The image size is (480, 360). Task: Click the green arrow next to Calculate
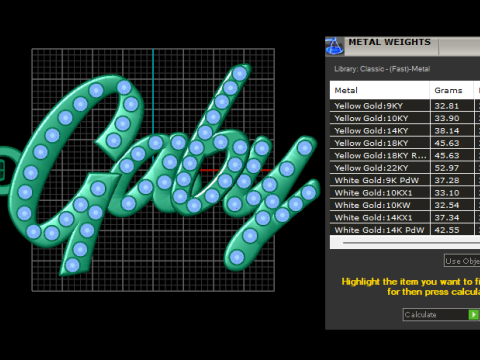point(473,315)
